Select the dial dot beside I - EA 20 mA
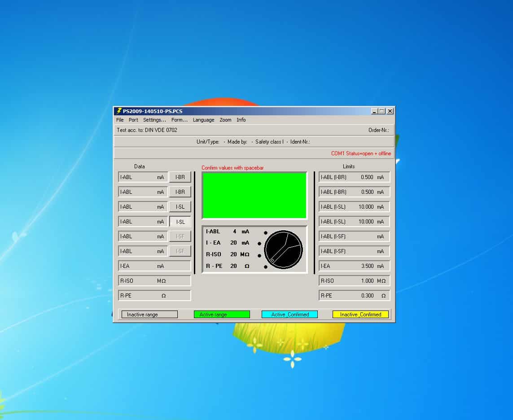513x420 pixels. click(259, 244)
